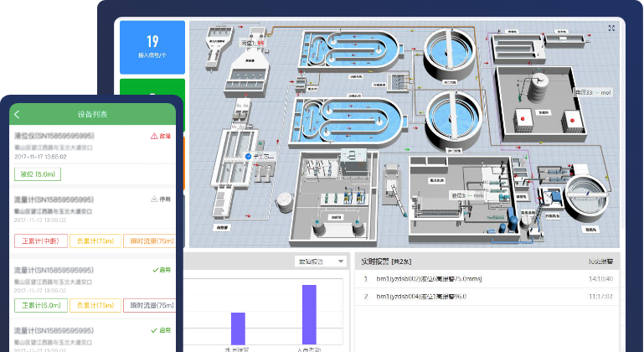Open the second alarm row bm1(yzdsb004)
This screenshot has width=644, height=352.
[427, 297]
